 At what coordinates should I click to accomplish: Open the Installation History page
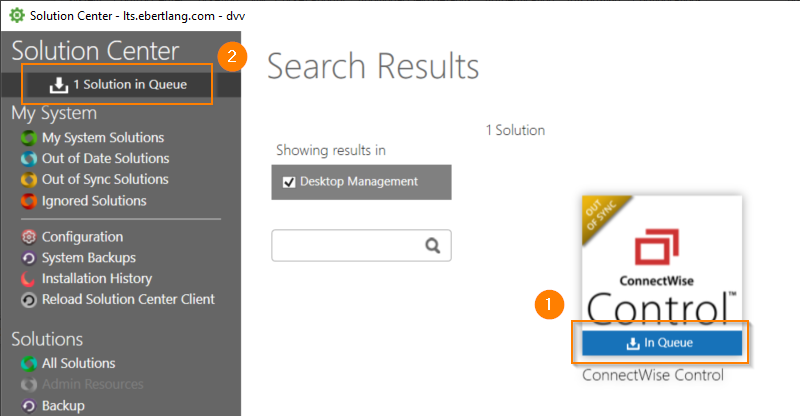tap(97, 279)
